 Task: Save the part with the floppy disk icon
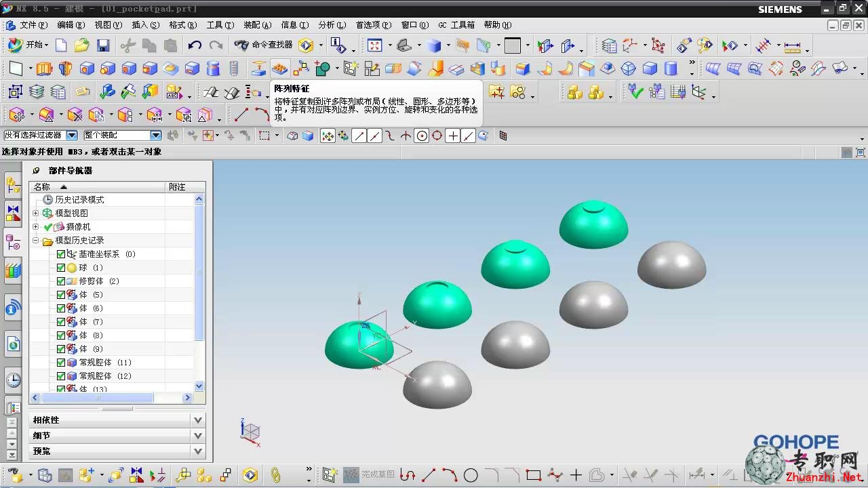click(103, 45)
